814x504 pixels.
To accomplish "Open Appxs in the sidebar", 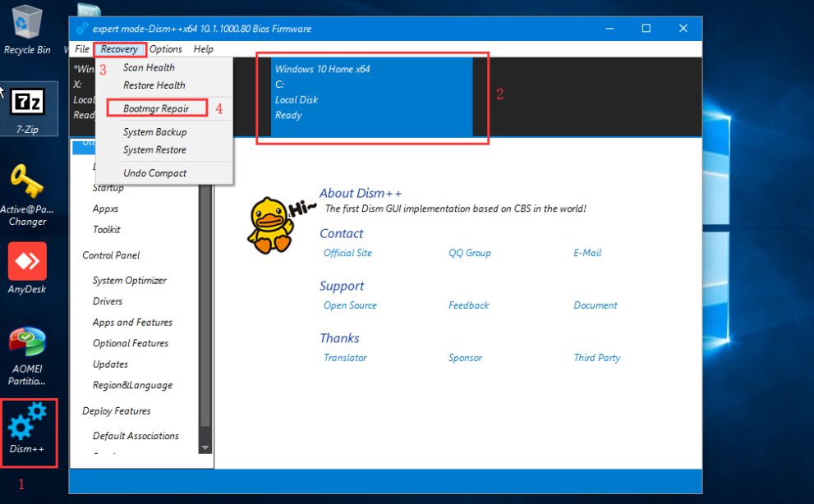I will click(105, 208).
